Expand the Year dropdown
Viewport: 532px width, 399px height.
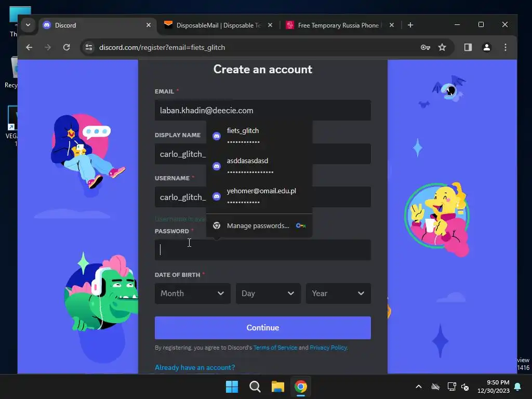click(x=338, y=294)
